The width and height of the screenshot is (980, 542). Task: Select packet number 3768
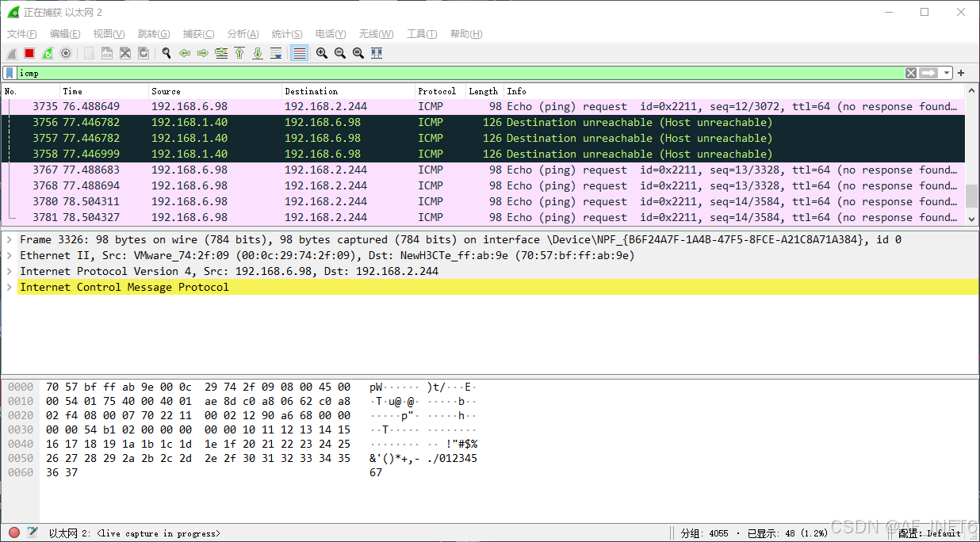(483, 185)
